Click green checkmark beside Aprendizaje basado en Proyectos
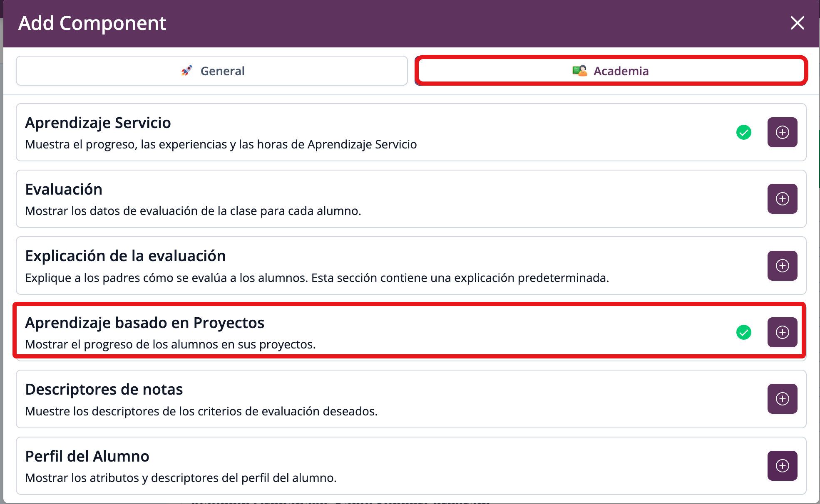 click(743, 332)
